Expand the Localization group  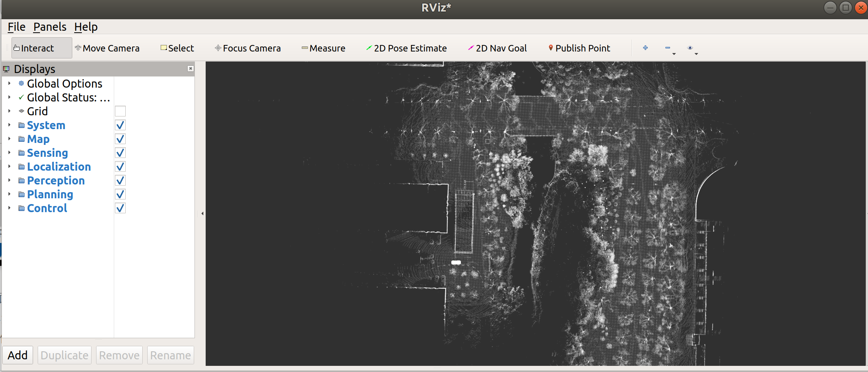tap(9, 166)
